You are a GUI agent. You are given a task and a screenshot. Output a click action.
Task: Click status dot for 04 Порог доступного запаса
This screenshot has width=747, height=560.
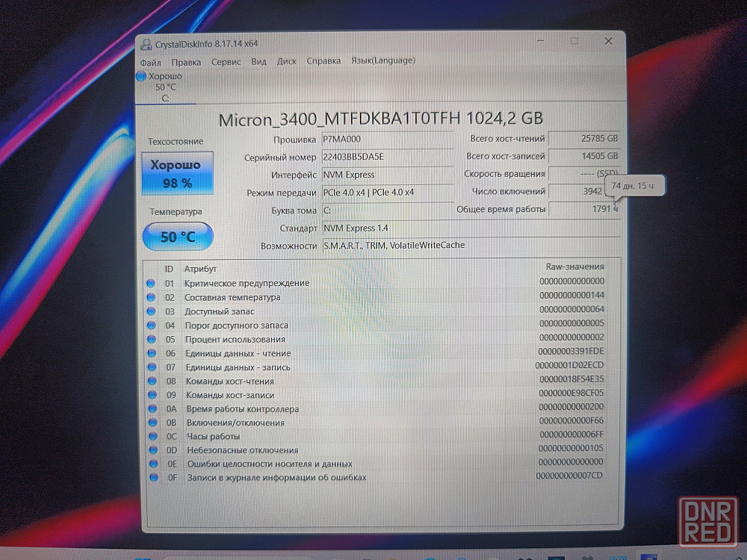[152, 326]
